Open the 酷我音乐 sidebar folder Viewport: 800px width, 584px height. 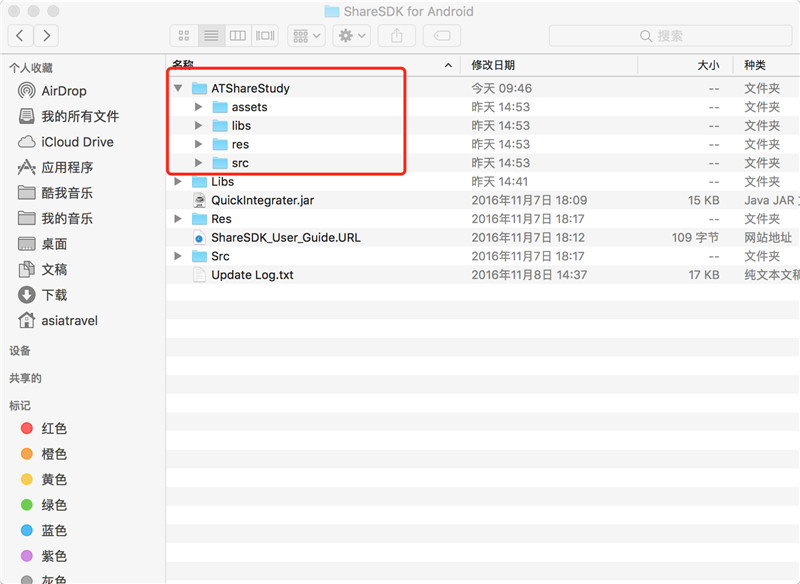pos(55,193)
